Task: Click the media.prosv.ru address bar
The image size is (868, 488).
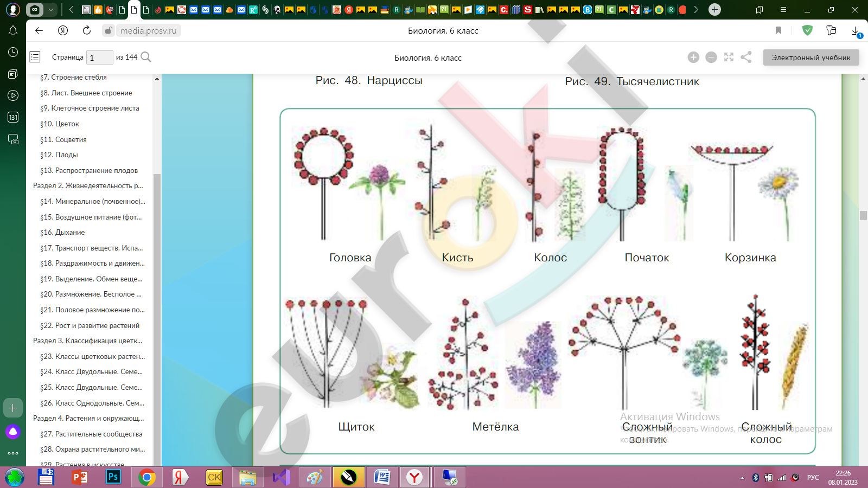Action: pyautogui.click(x=148, y=31)
